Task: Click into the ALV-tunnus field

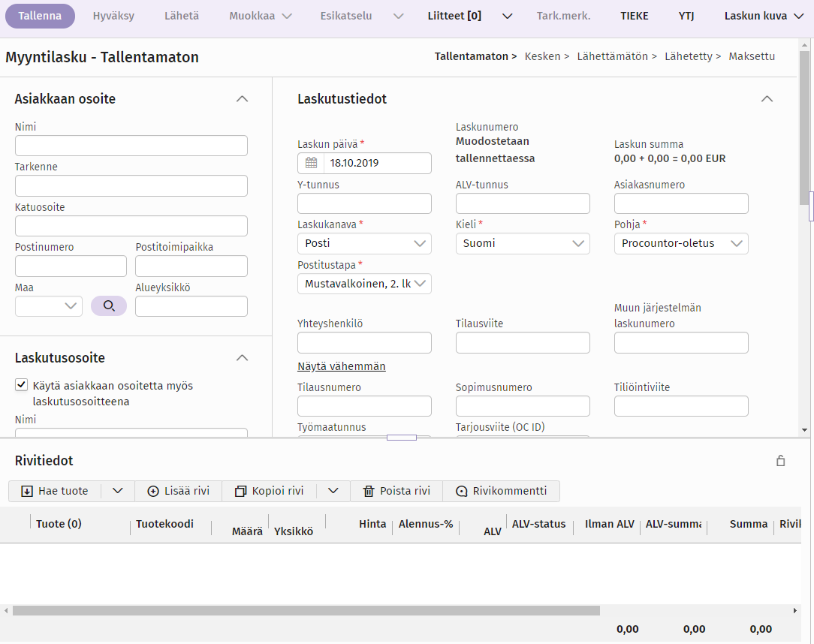Action: point(523,203)
